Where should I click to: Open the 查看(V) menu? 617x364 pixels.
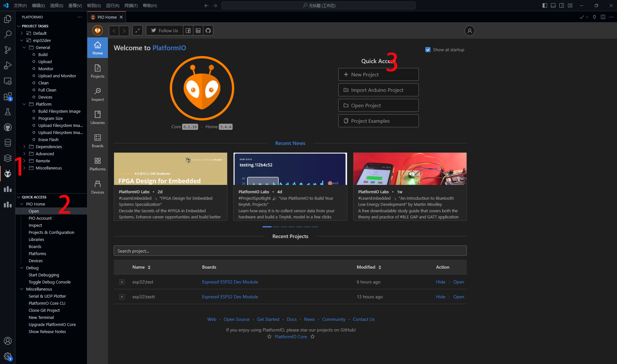75,5
